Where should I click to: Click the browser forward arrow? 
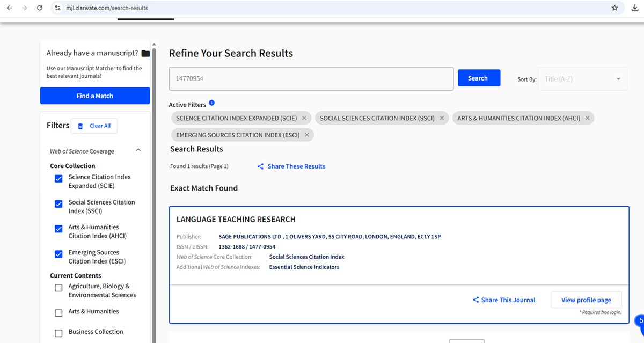pyautogui.click(x=25, y=8)
